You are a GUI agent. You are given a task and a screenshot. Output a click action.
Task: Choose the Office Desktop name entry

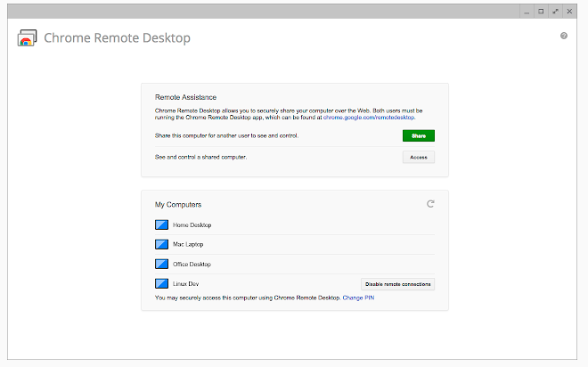tap(192, 265)
